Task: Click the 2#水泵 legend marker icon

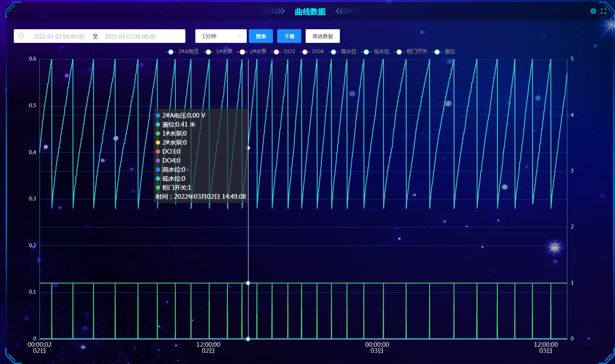Action: (x=242, y=52)
